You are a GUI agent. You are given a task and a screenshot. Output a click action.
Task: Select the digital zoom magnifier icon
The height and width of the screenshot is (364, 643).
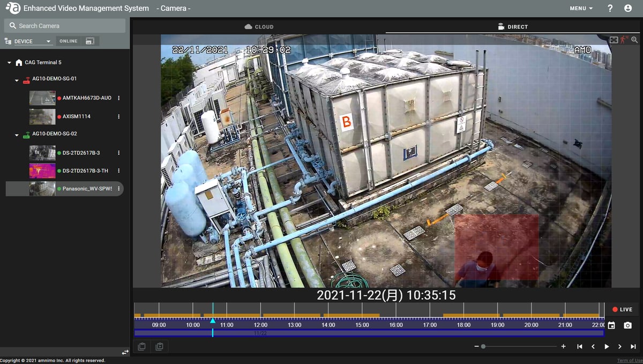[634, 40]
